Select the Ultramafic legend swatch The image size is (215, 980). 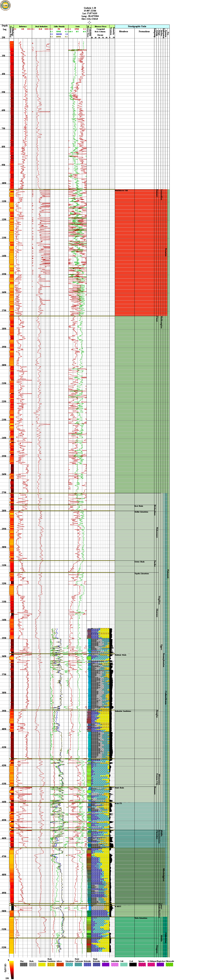coord(170,964)
